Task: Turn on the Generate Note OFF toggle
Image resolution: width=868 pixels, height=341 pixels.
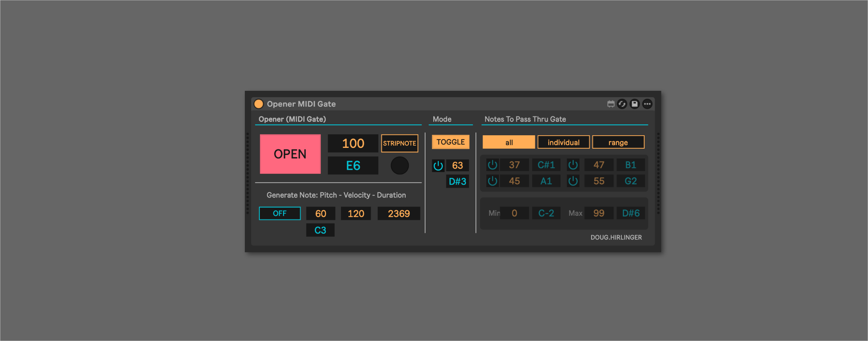Action: [x=280, y=213]
